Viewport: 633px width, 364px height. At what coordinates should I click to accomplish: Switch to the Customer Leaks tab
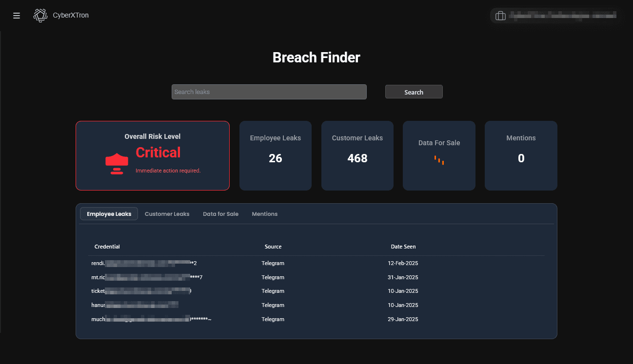[167, 213]
